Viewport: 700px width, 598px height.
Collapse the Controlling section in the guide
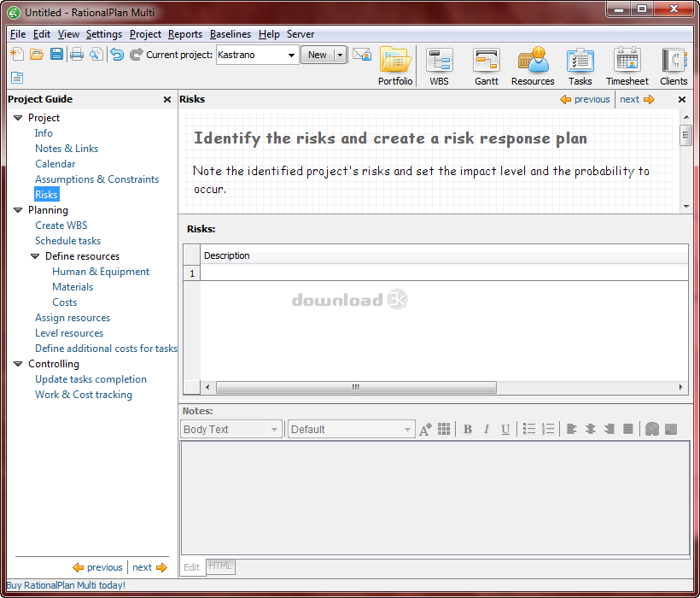tap(18, 364)
